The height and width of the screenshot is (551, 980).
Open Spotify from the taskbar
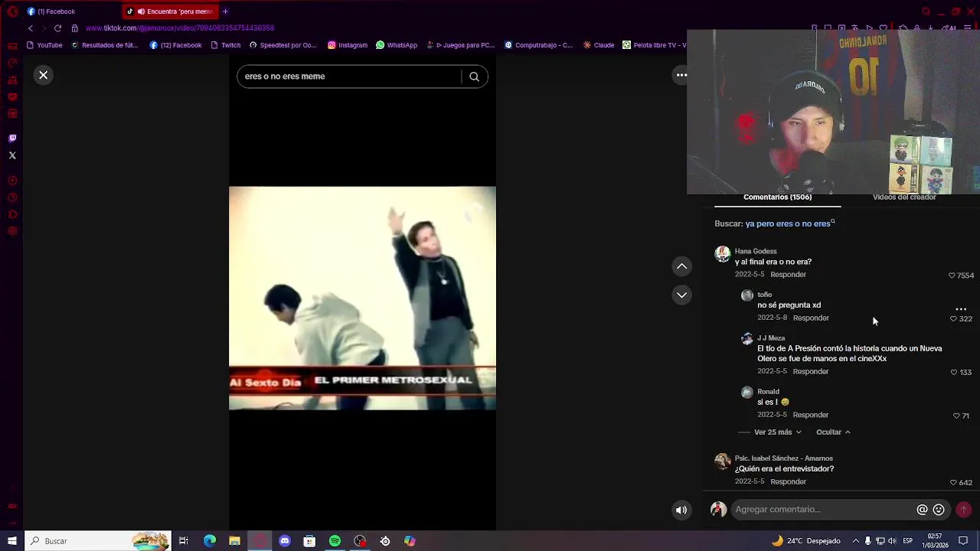click(335, 541)
